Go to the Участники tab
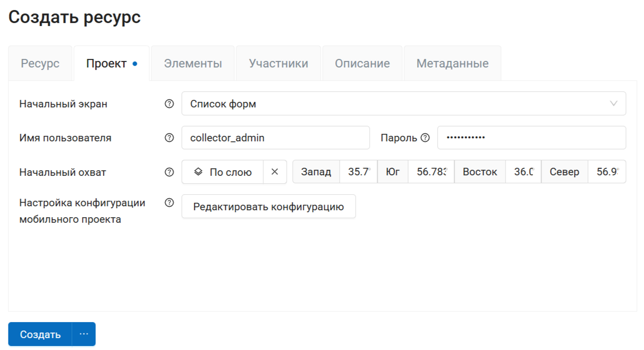The width and height of the screenshot is (644, 350). [x=278, y=63]
